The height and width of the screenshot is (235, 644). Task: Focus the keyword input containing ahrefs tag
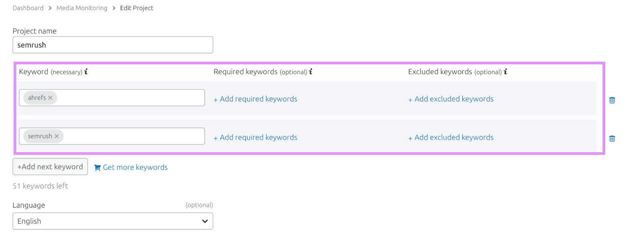tap(129, 98)
